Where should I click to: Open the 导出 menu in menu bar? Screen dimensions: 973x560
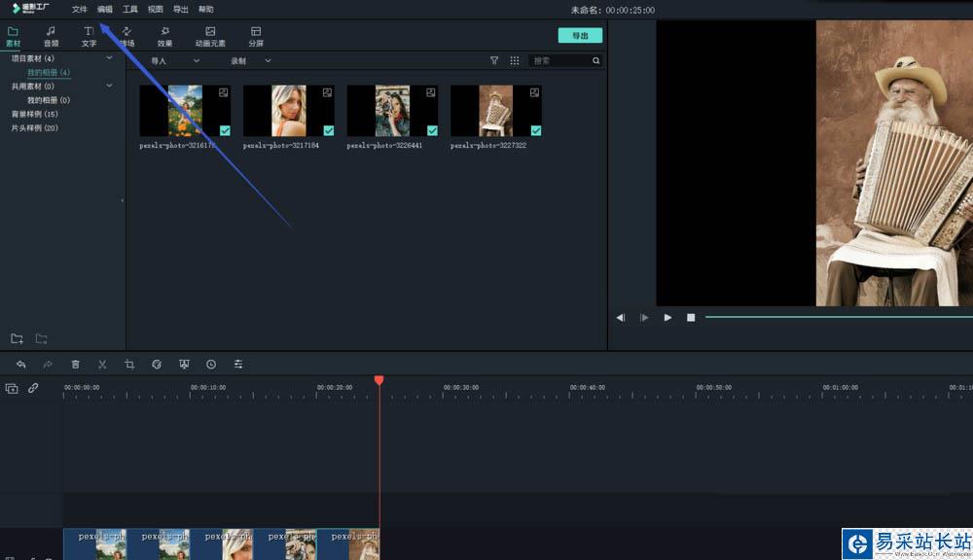click(181, 10)
